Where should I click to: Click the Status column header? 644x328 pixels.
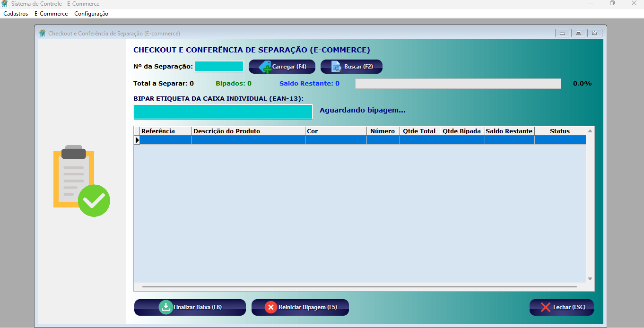click(x=560, y=131)
